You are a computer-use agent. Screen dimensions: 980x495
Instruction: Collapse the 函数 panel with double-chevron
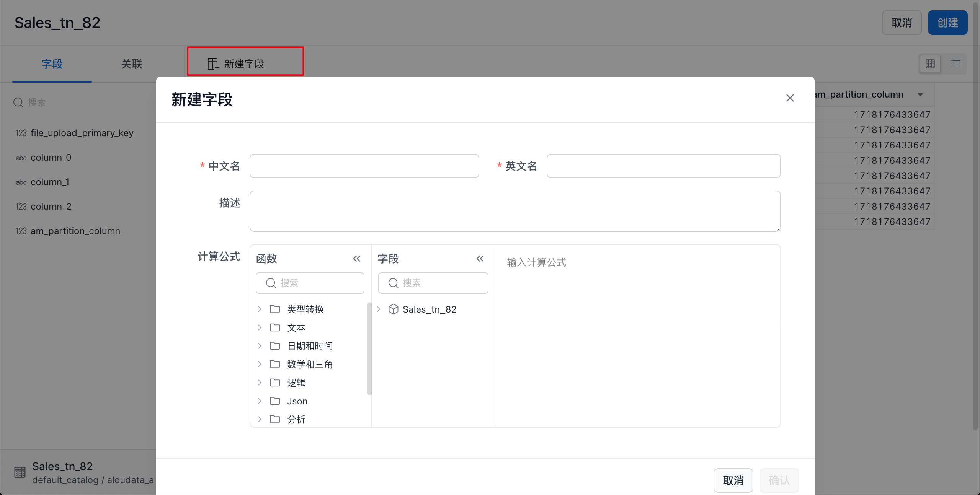coord(357,259)
